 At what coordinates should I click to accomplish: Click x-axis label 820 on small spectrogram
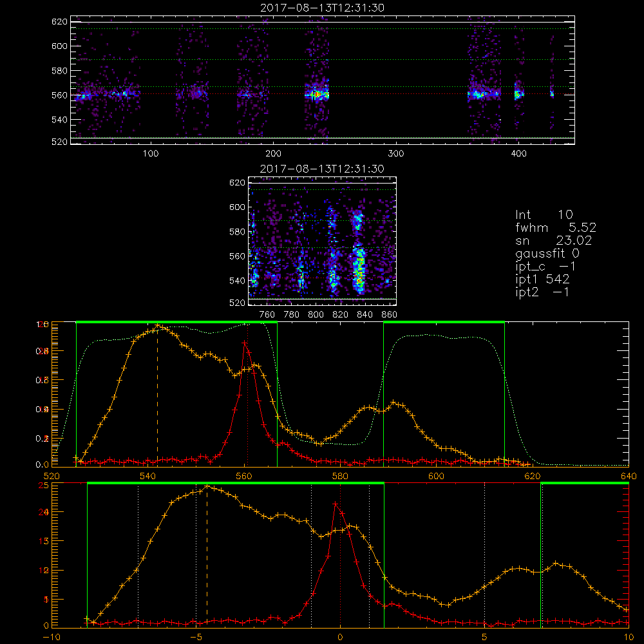point(341,315)
